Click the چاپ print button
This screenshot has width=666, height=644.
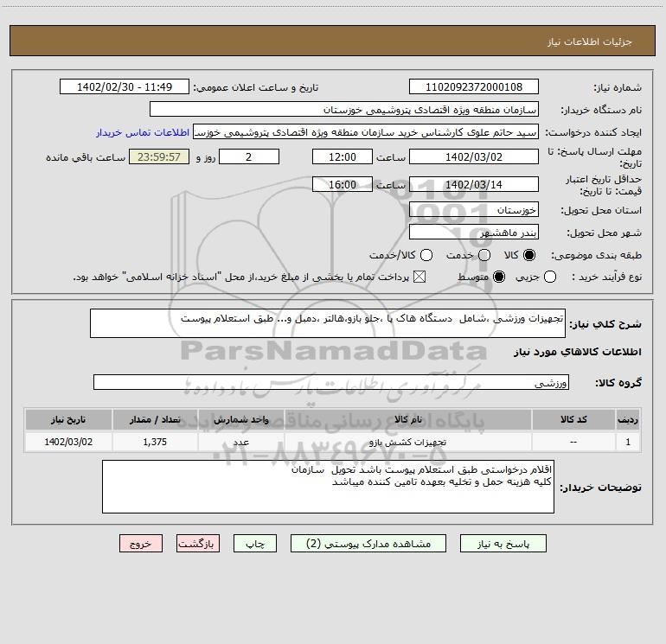(255, 544)
